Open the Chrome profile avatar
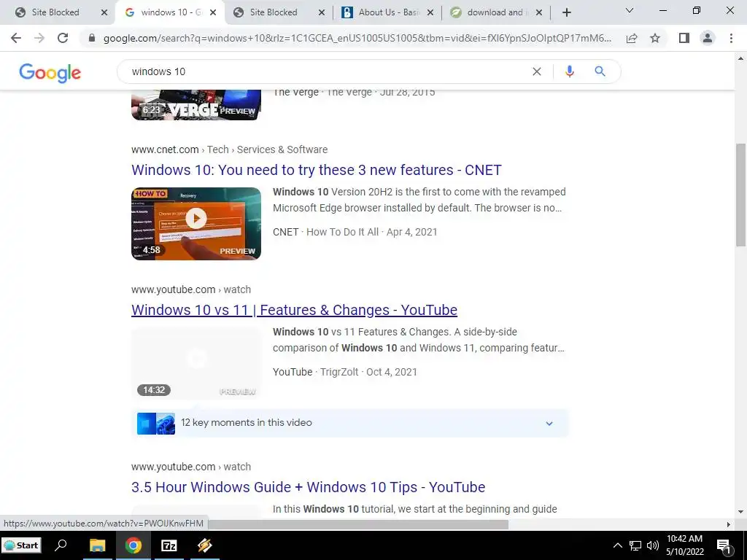The width and height of the screenshot is (747, 560). pyautogui.click(x=708, y=38)
